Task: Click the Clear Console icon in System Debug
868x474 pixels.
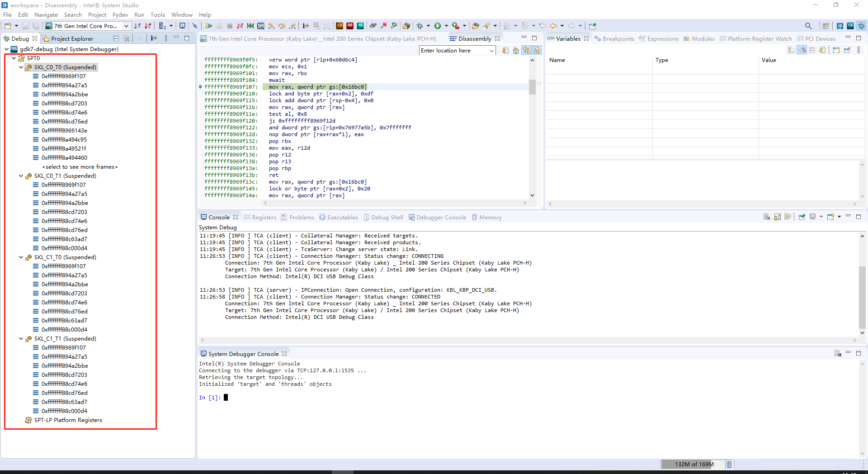Action: pyautogui.click(x=767, y=217)
